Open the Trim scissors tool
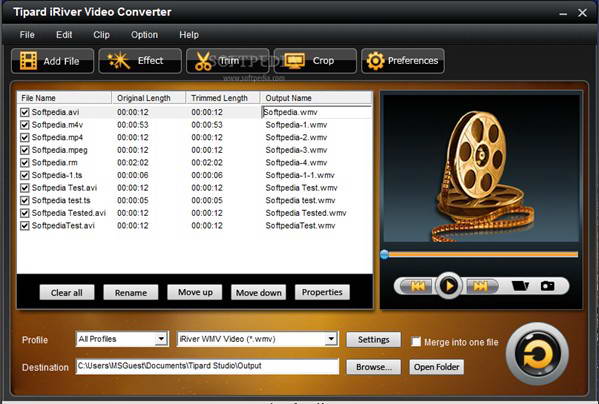This screenshot has width=599, height=404. 227,61
